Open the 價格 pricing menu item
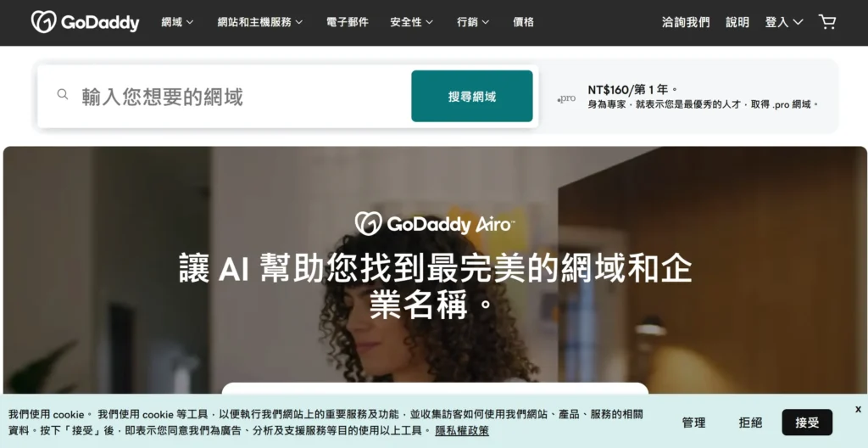The image size is (868, 448). pyautogui.click(x=523, y=22)
